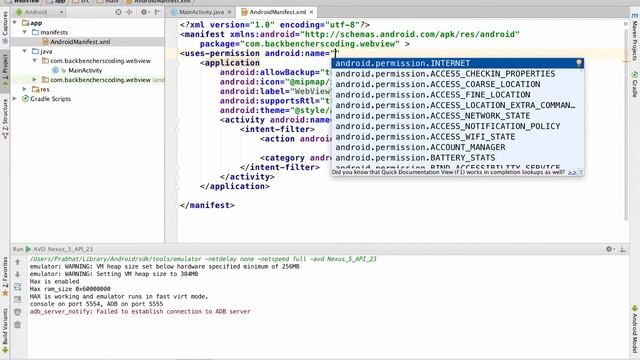
Task: Click the Run green play icon
Action: (x=28, y=249)
